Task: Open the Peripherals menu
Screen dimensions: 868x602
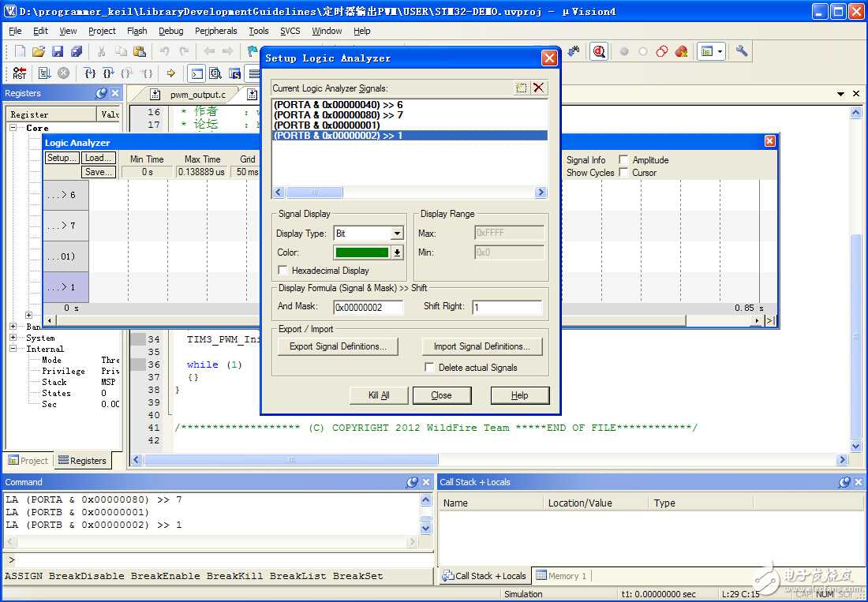Action: point(216,31)
